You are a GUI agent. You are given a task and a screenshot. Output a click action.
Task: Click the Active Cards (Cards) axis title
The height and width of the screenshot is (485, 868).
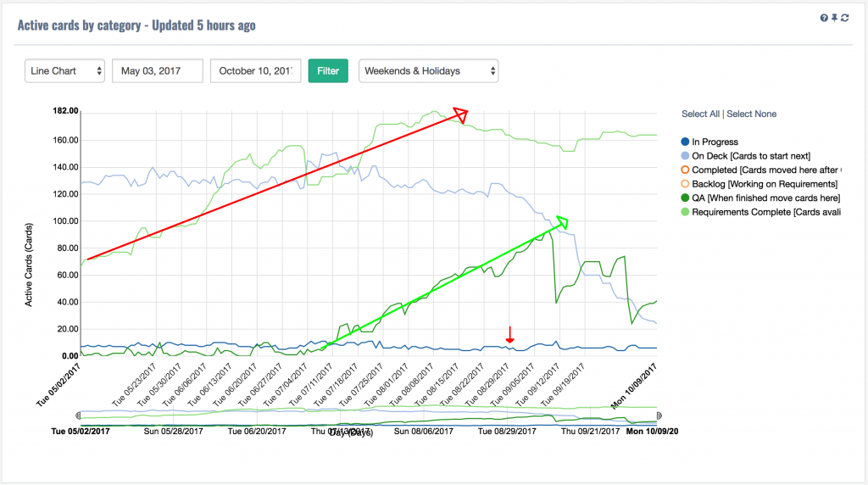click(x=29, y=265)
